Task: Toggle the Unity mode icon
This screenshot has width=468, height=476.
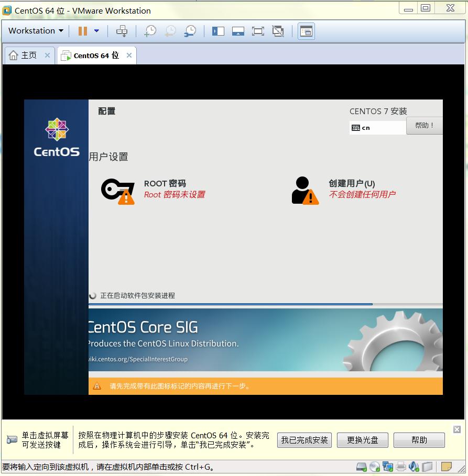Action: click(278, 31)
